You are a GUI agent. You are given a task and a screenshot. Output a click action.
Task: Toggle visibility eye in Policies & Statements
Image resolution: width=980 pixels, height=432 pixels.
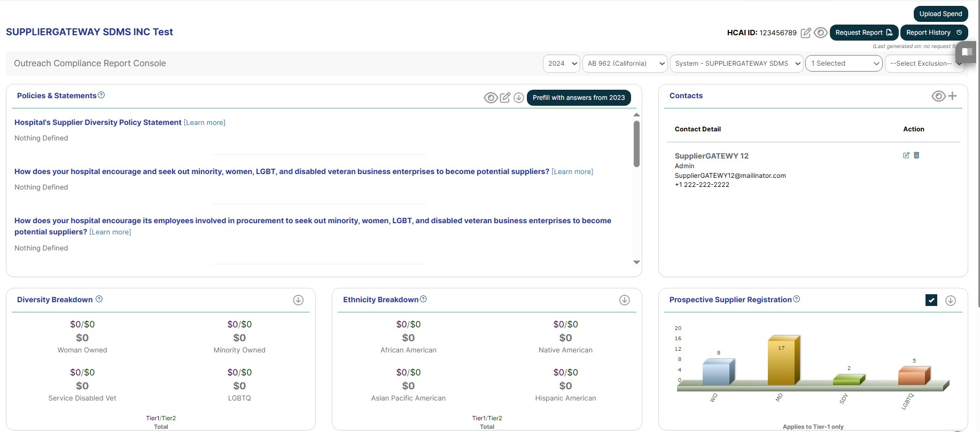(491, 98)
